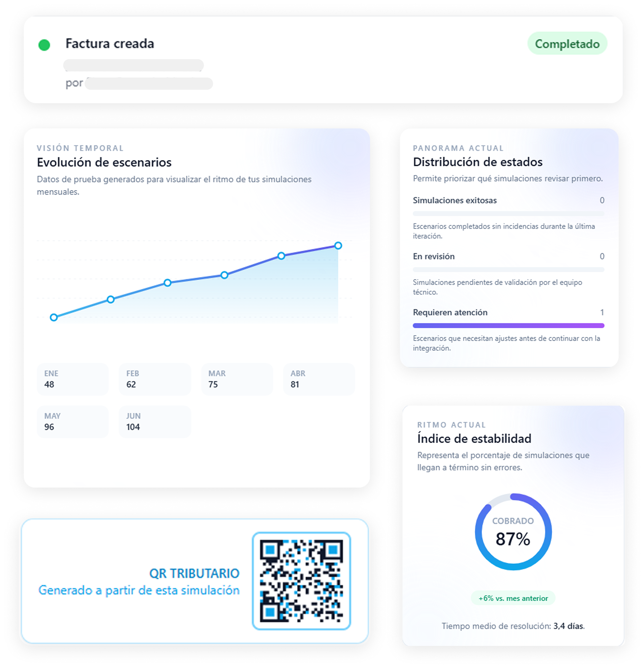
Task: Select the JUN data point on chart
Action: coord(338,246)
